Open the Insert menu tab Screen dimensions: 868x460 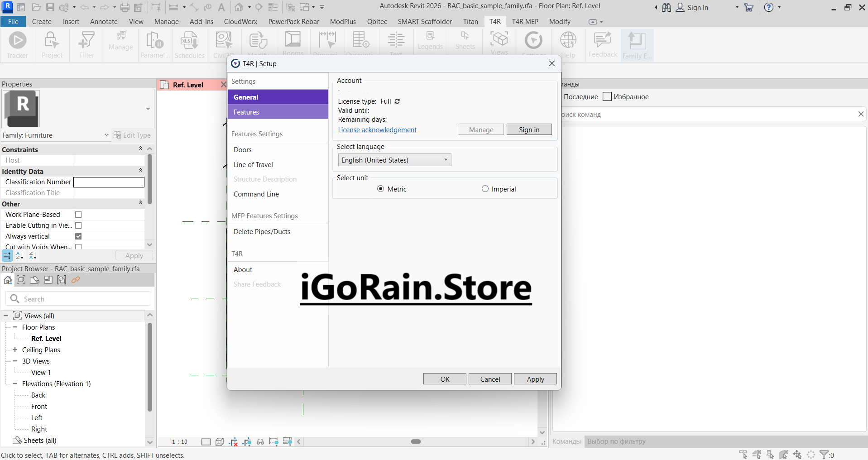[x=71, y=21]
